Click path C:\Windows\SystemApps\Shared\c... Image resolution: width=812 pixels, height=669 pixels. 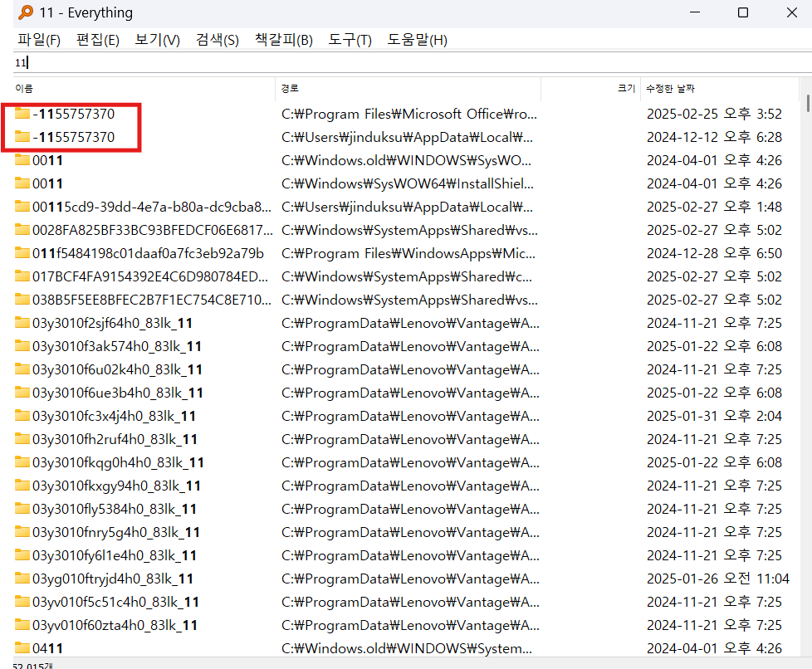click(407, 276)
